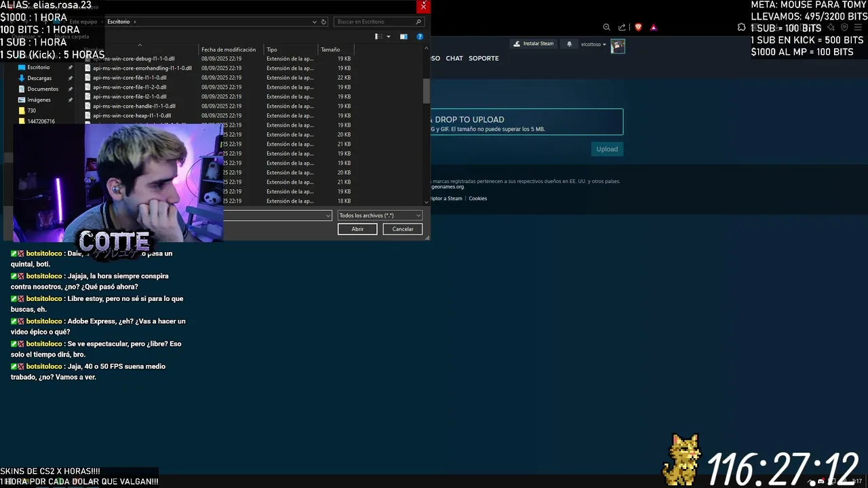Open Steam notifications bell icon
Viewport: 868px width, 488px height.
pyautogui.click(x=569, y=44)
